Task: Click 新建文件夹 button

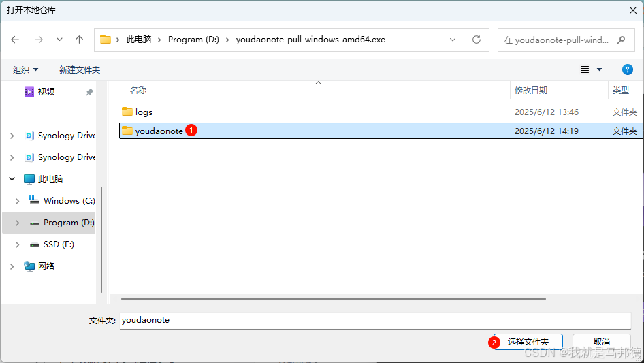Action: point(79,70)
